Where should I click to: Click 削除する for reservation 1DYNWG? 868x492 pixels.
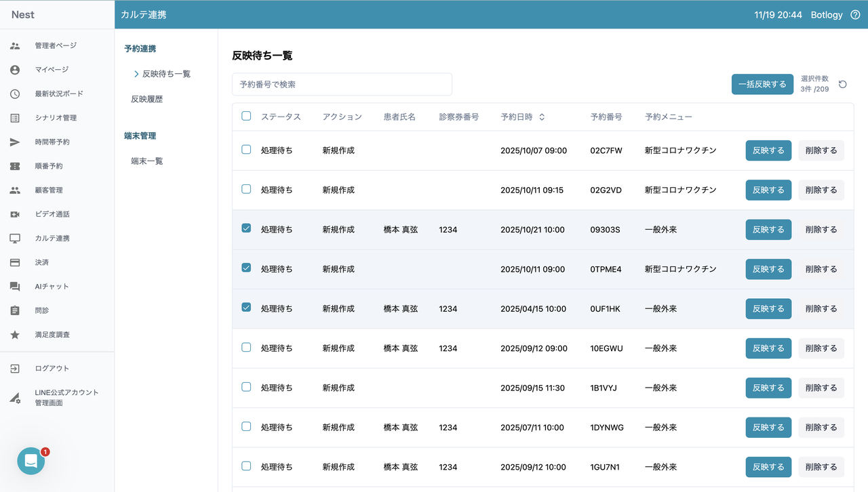(821, 428)
